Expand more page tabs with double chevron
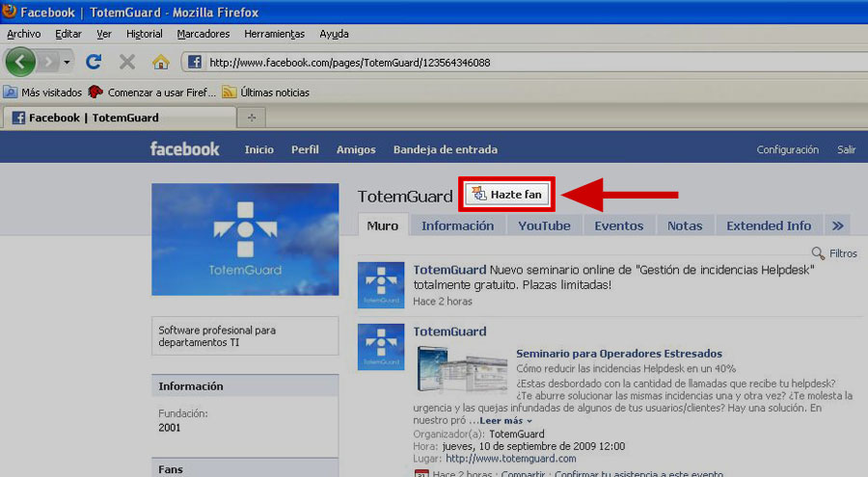This screenshot has height=477, width=868. coord(838,225)
